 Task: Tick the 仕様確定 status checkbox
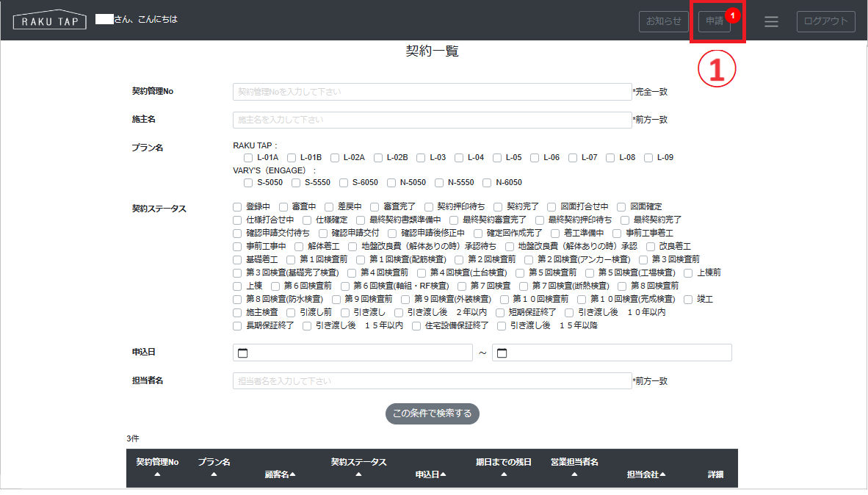pos(307,220)
